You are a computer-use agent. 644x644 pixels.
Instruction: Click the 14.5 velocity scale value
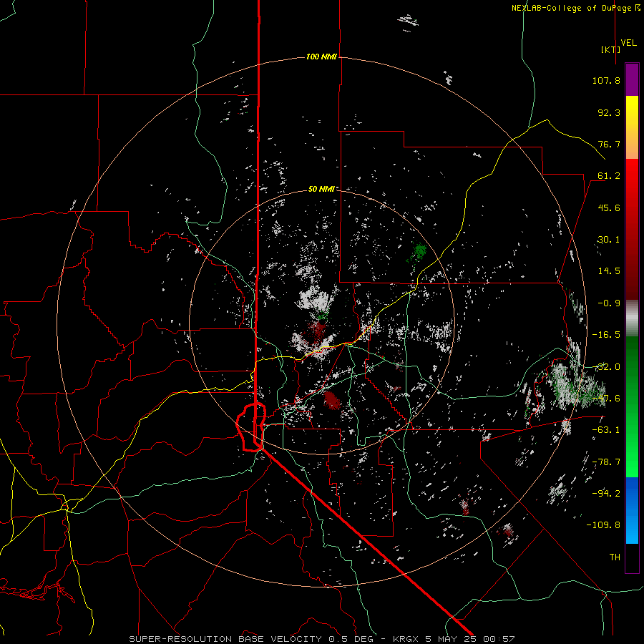(x=609, y=271)
